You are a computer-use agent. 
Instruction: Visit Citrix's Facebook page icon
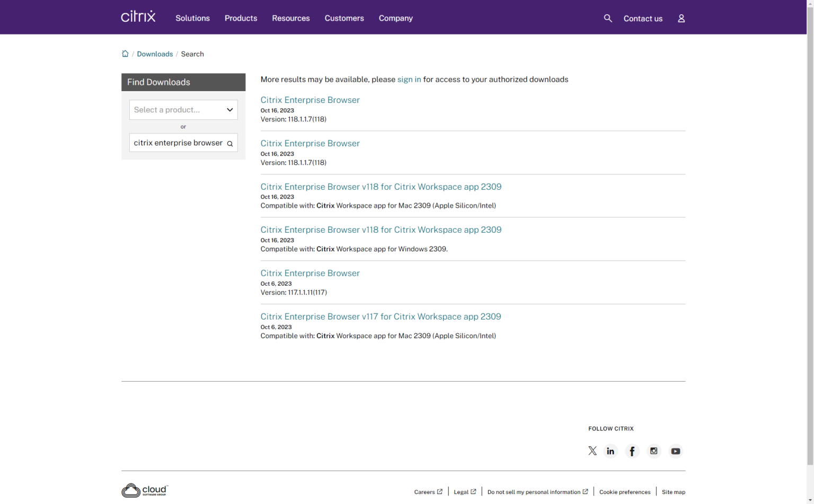pos(632,451)
